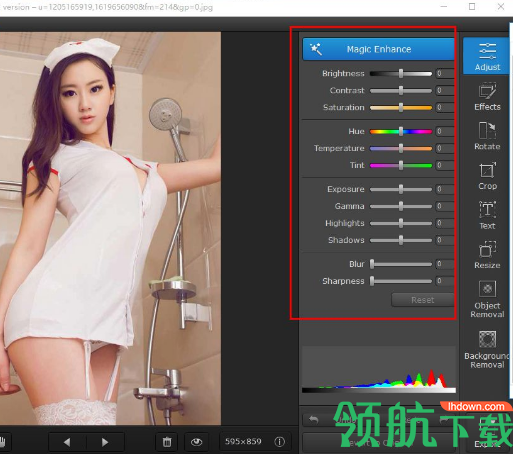Click the Contrast slider handle

pos(401,90)
